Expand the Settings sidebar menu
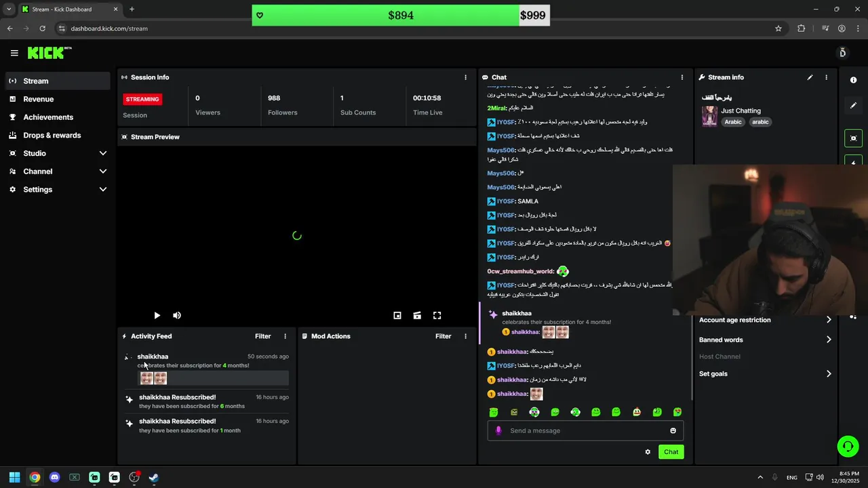 58,190
